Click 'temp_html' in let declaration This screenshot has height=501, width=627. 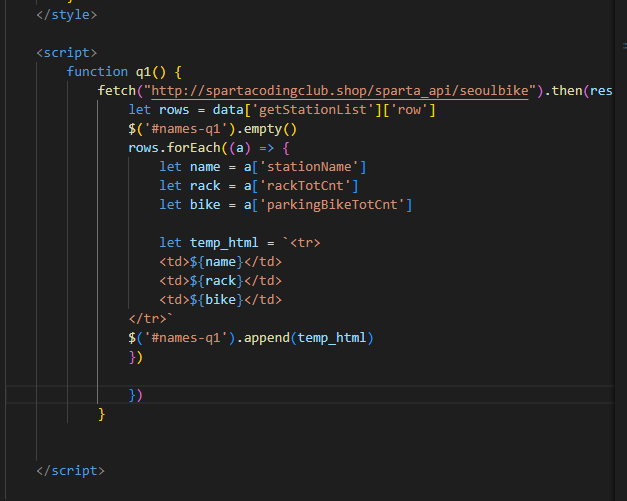click(x=224, y=243)
